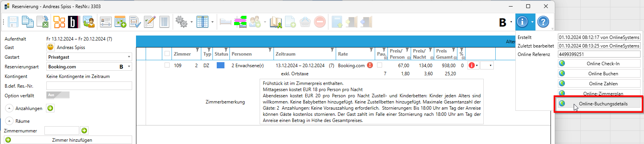The height and width of the screenshot is (144, 644).
Task: Click the Online-Zimmerplan menu entry
Action: [x=599, y=93]
